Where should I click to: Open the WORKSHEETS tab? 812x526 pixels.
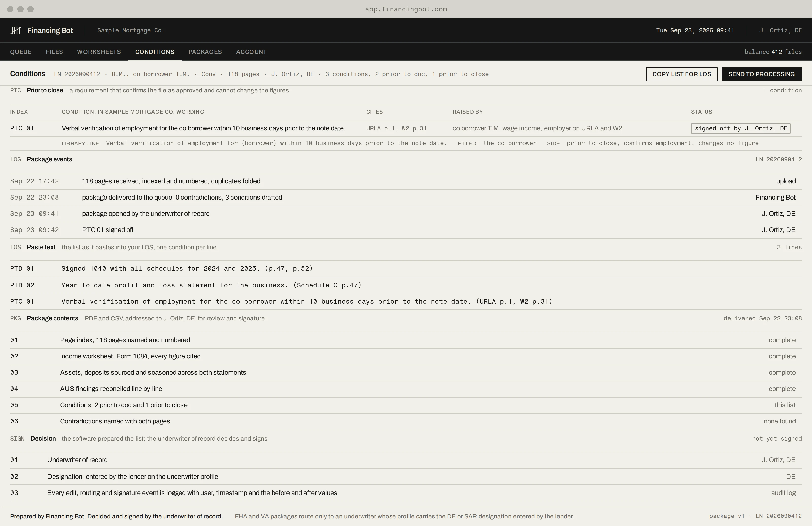99,52
